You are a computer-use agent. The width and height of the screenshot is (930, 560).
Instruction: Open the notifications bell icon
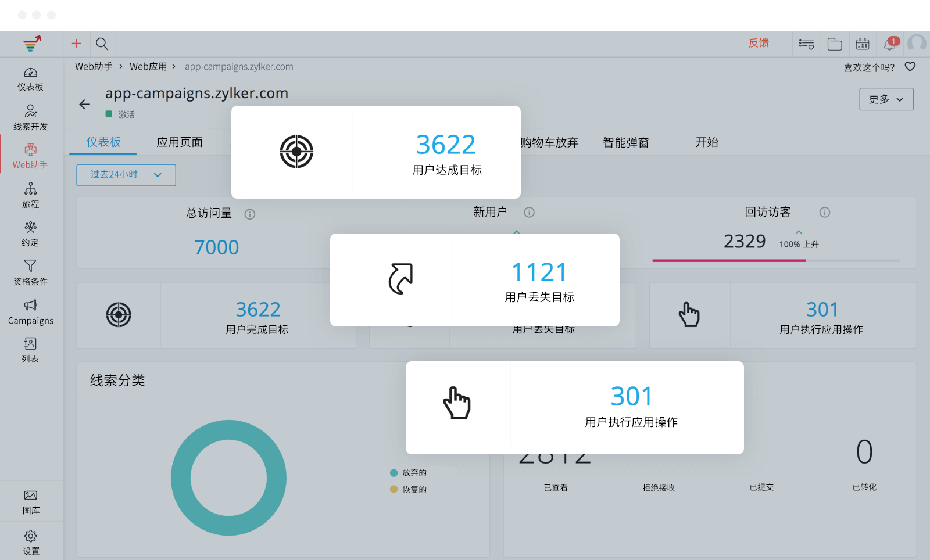pos(889,44)
